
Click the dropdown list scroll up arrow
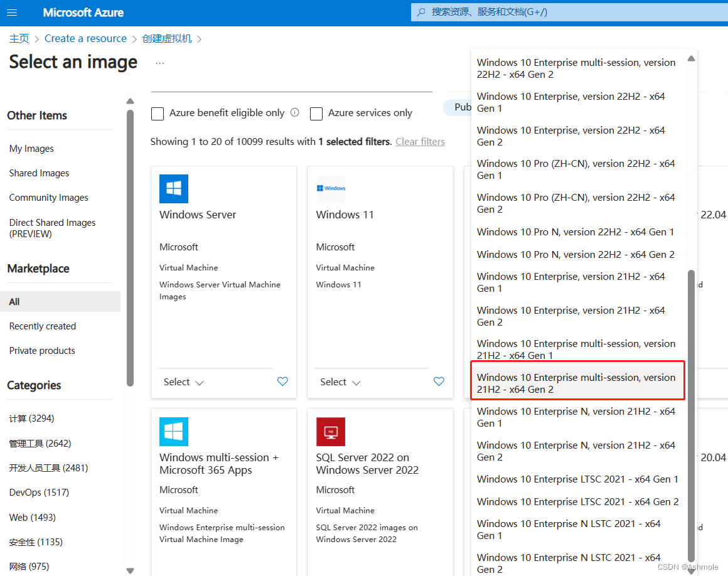pos(691,58)
